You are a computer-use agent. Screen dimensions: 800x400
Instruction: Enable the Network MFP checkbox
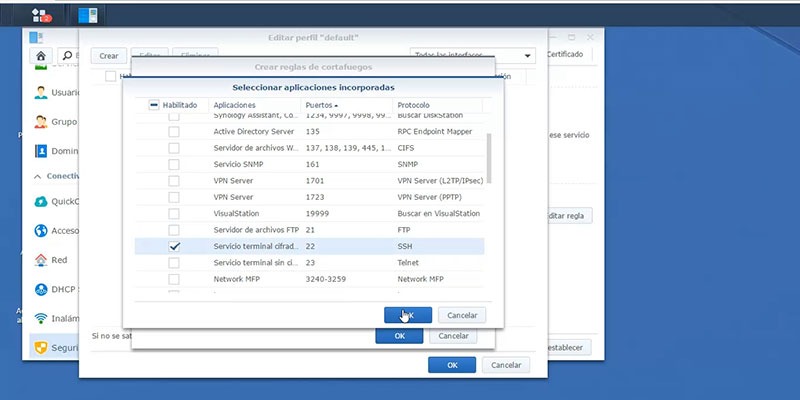[x=174, y=279]
